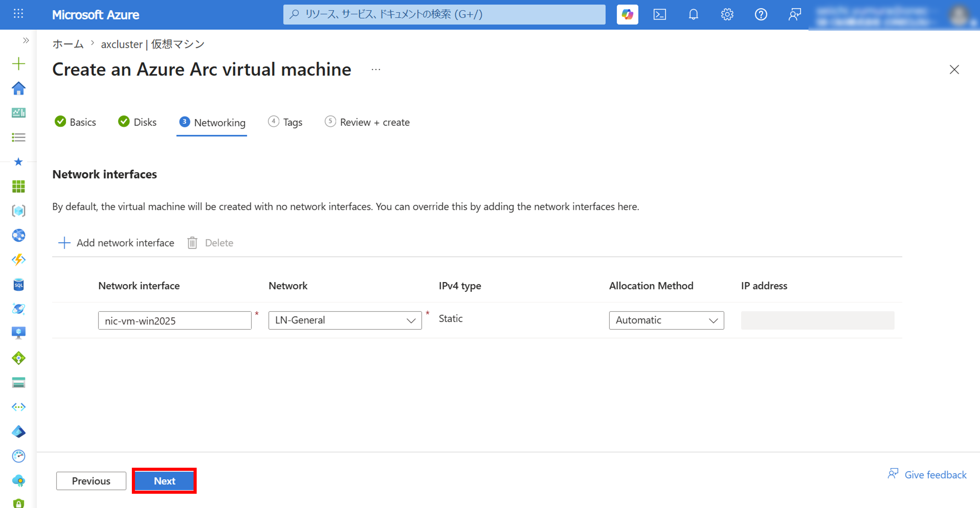
Task: Open Resource groups cube icon in sidebar
Action: coord(18,211)
